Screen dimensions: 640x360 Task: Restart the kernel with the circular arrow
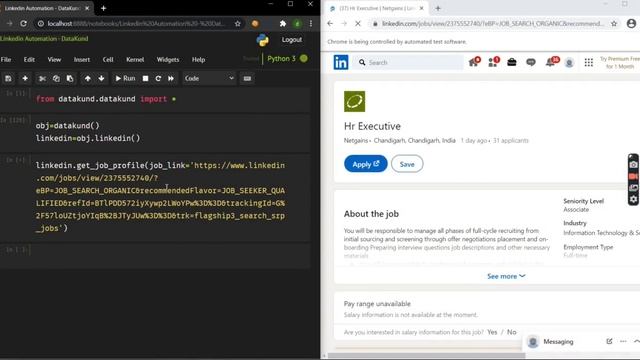pyautogui.click(x=158, y=78)
